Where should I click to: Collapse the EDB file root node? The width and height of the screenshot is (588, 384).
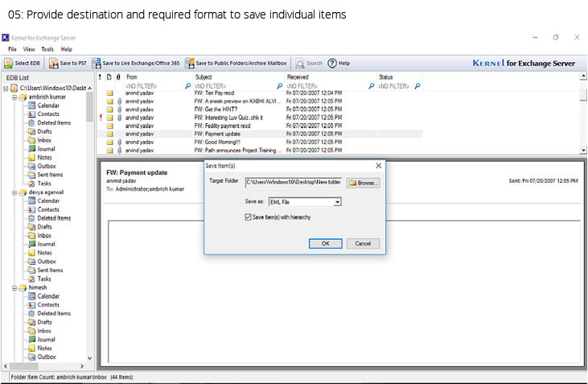(6, 89)
